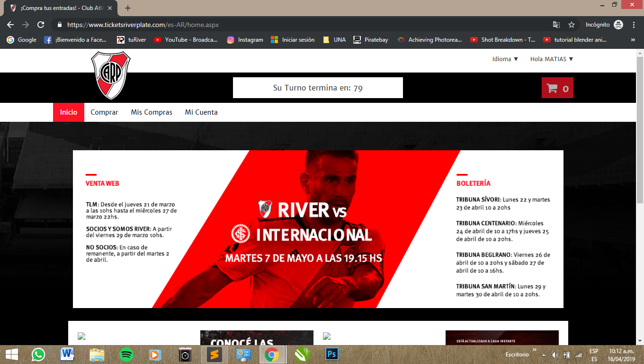The height and width of the screenshot is (364, 644).
Task: Open Mi Cuenta in the navigation
Action: [x=201, y=112]
